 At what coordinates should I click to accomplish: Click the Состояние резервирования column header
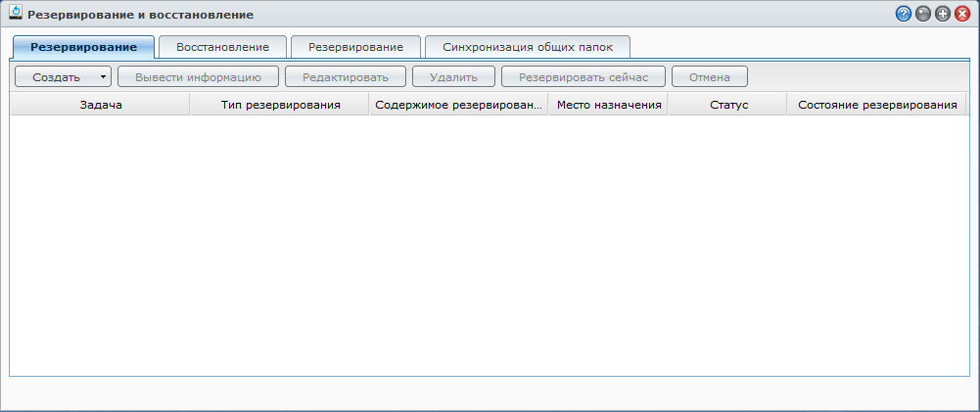click(x=877, y=105)
